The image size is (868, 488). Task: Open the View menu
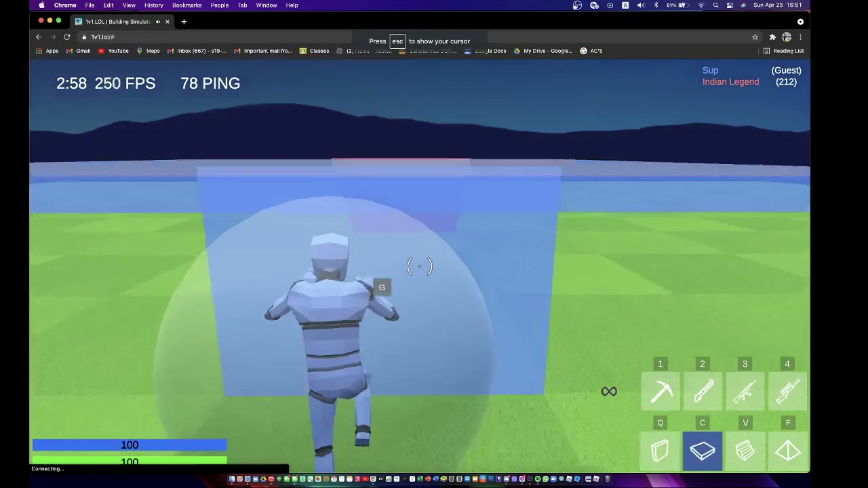[x=129, y=5]
